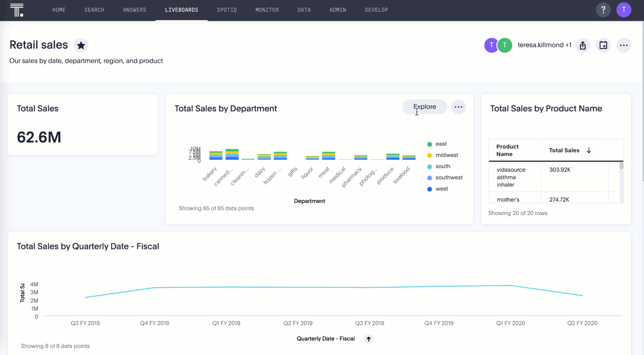Switch to the DATA tab
This screenshot has width=644, height=355.
pyautogui.click(x=304, y=10)
